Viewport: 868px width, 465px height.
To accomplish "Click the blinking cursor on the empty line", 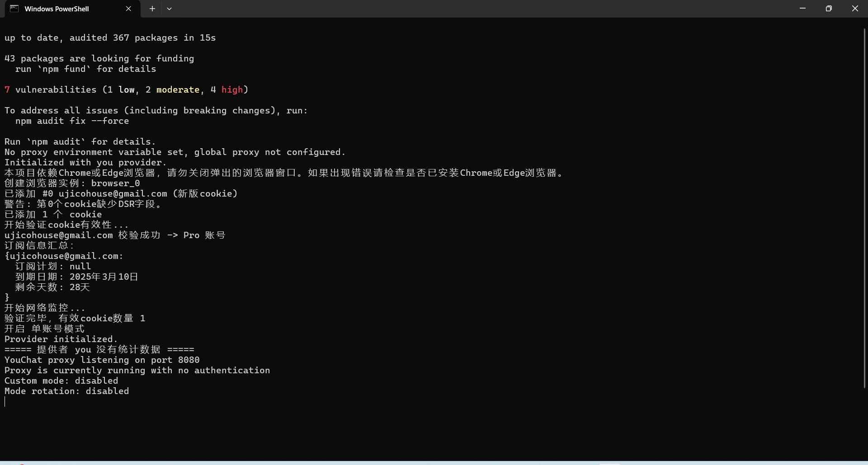I will pos(5,402).
